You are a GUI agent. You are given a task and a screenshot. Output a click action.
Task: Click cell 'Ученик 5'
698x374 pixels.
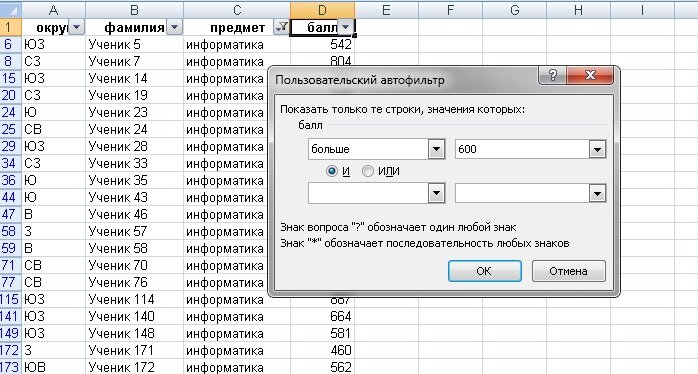click(x=134, y=45)
